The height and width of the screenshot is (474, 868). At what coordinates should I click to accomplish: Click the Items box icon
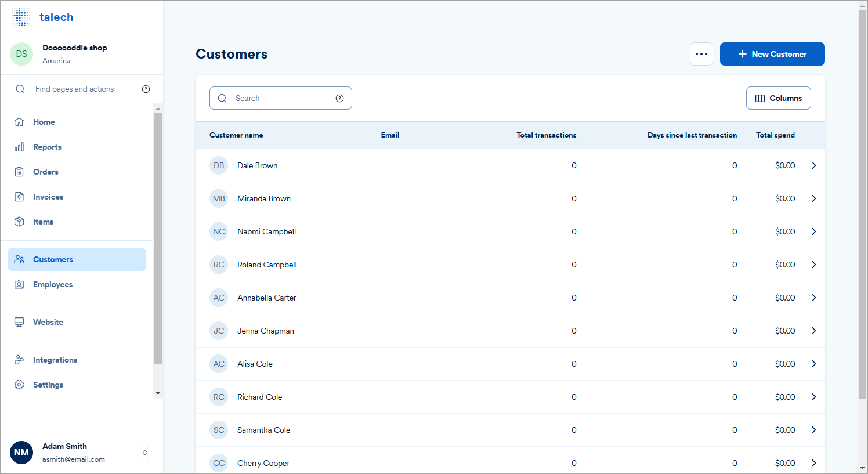tap(19, 222)
